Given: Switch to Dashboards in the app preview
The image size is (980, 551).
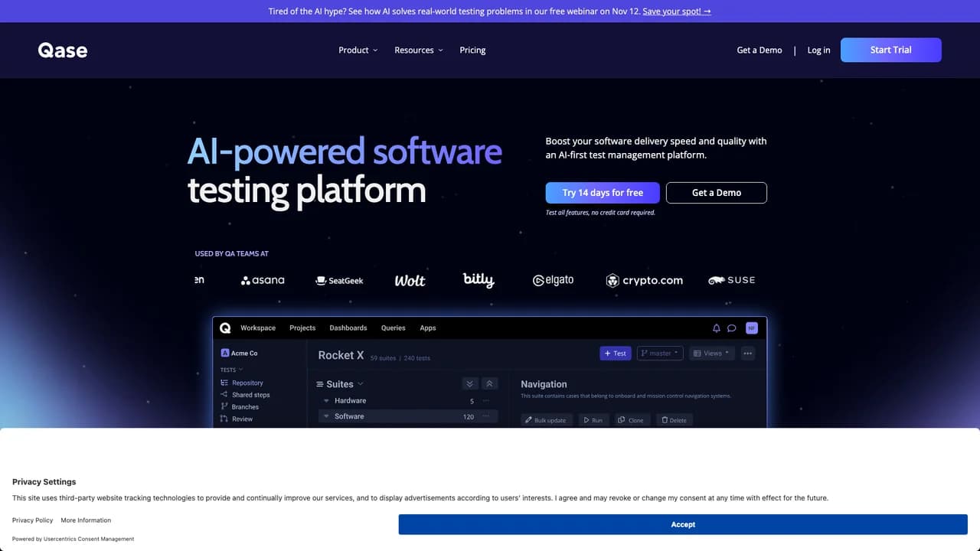Looking at the screenshot, I should (x=348, y=328).
